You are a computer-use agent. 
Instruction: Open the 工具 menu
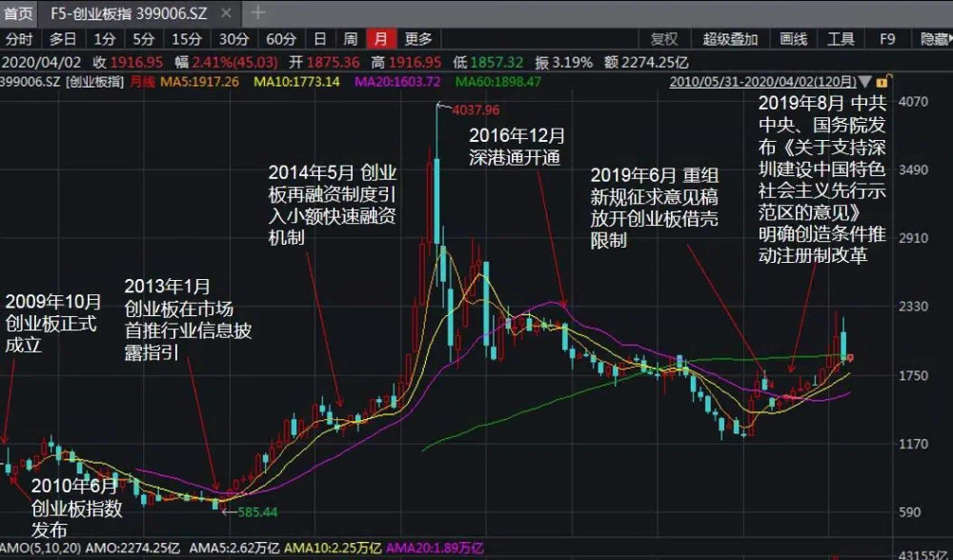point(841,39)
